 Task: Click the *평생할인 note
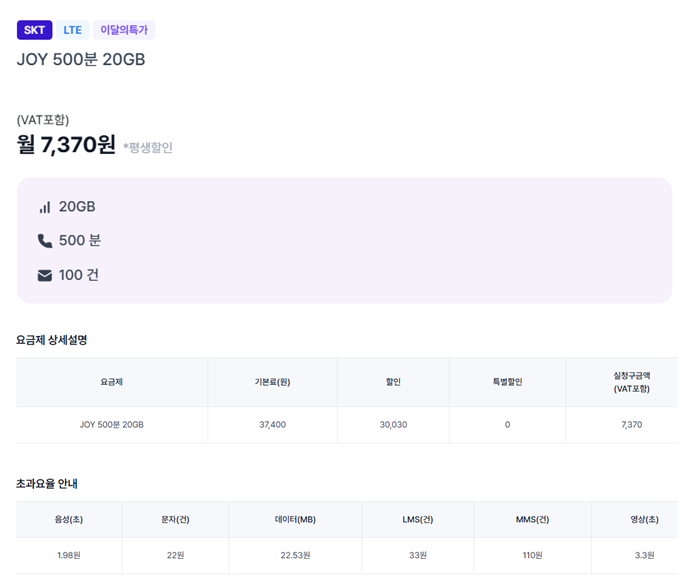[x=148, y=147]
